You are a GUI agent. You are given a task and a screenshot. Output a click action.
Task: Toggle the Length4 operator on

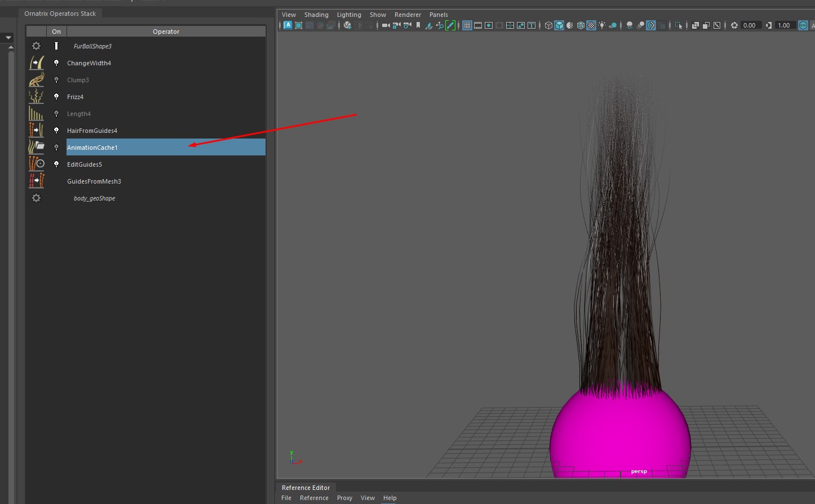pos(56,114)
